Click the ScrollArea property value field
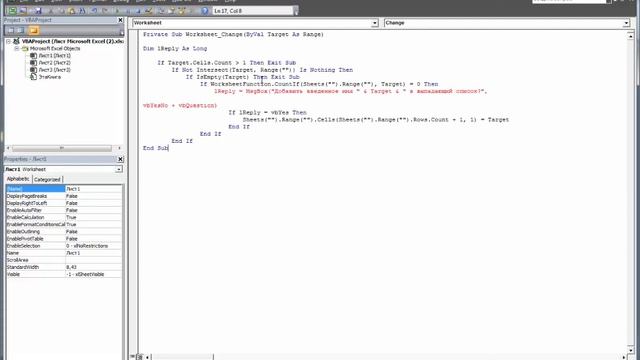 tap(93, 260)
